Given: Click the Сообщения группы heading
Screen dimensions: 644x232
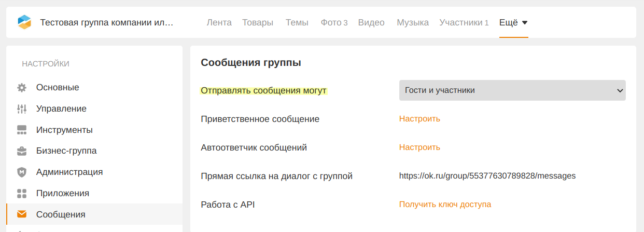Looking at the screenshot, I should pyautogui.click(x=251, y=63).
